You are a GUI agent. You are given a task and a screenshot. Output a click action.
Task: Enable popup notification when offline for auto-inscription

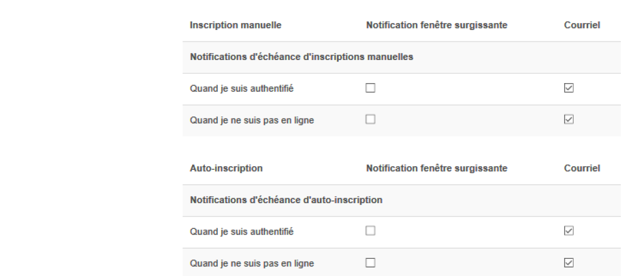click(370, 263)
